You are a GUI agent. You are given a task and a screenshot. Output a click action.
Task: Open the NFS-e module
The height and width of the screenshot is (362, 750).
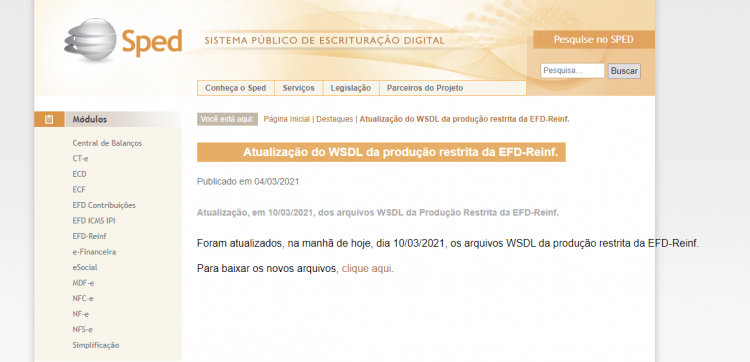pos(82,329)
